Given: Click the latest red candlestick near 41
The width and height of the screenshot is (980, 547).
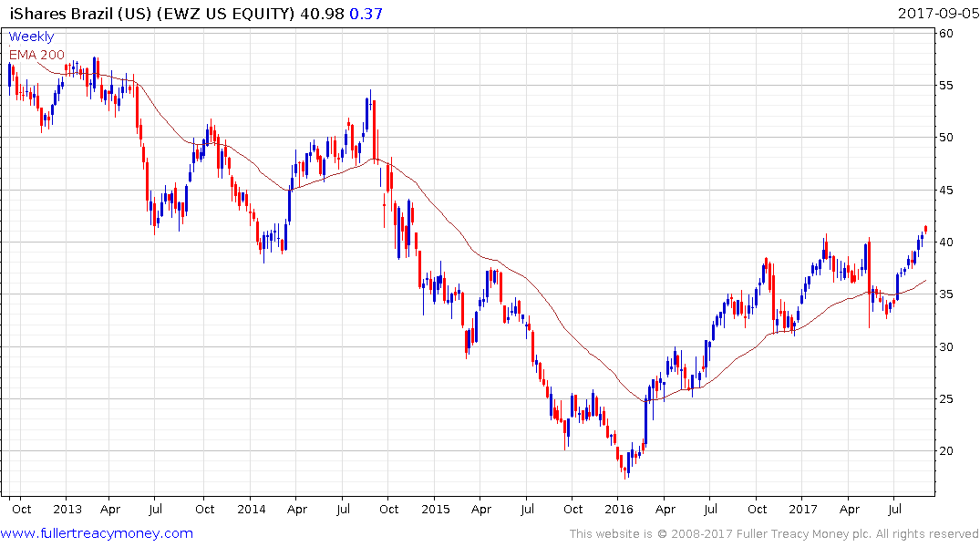Looking at the screenshot, I should point(925,230).
